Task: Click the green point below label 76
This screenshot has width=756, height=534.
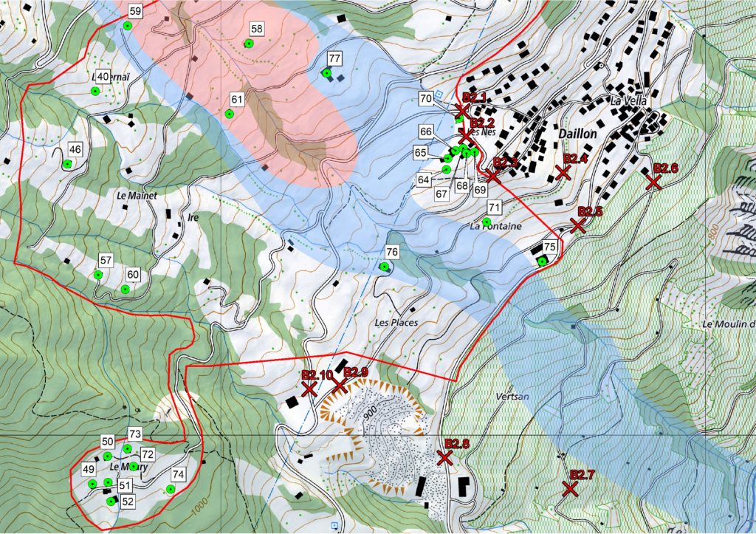Action: click(x=384, y=267)
